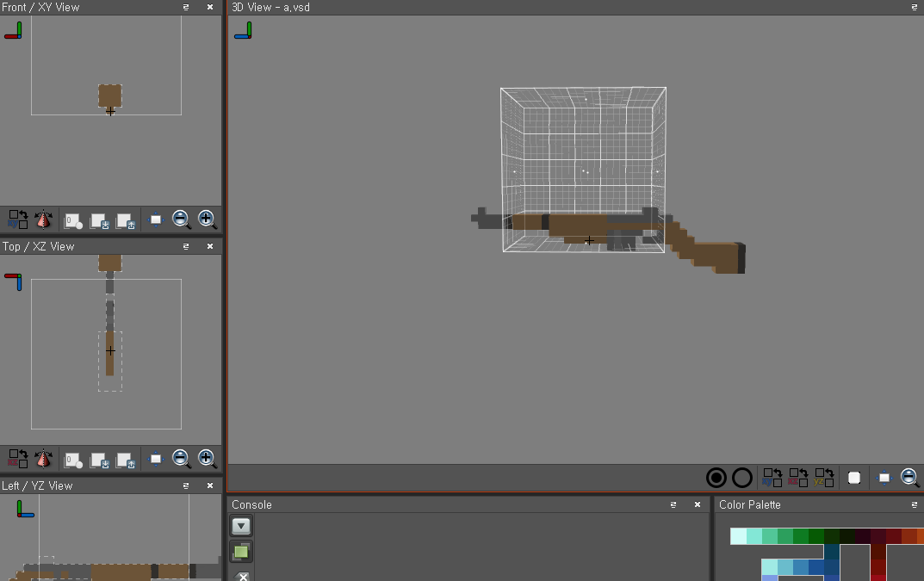924x581 pixels.
Task: Click the green layers button in Console
Action: click(x=241, y=551)
